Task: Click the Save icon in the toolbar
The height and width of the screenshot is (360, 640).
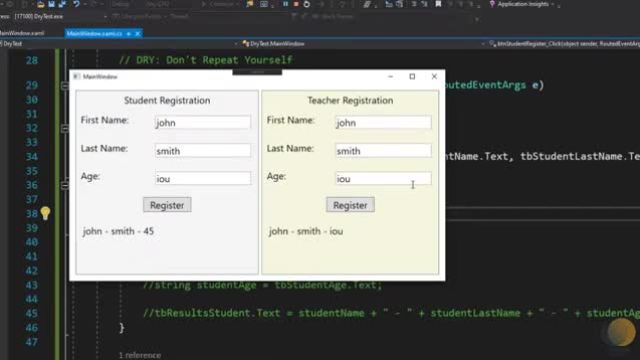Action: tap(51, 4)
